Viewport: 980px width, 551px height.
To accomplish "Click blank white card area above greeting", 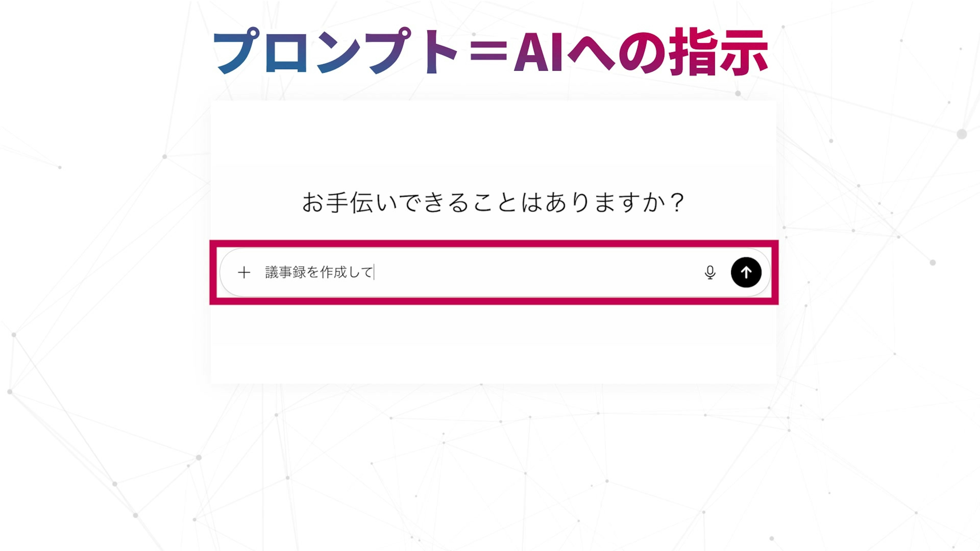I will pyautogui.click(x=493, y=141).
